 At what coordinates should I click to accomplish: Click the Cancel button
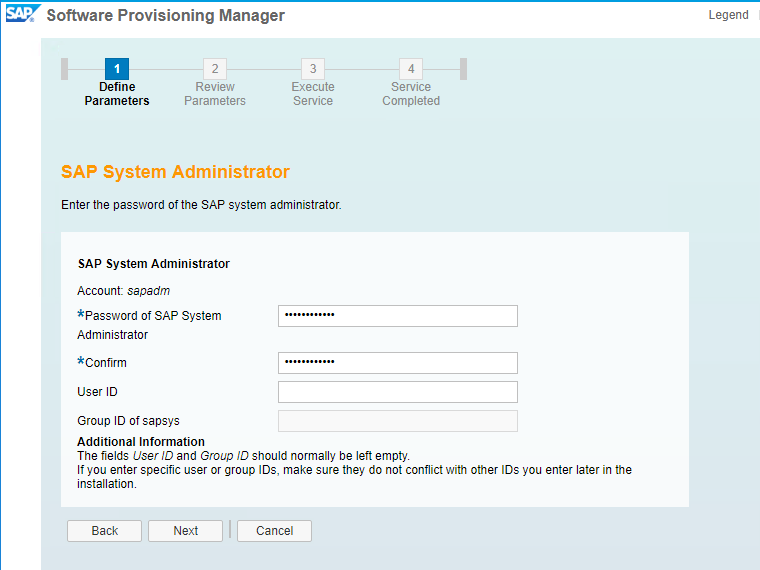click(x=274, y=531)
